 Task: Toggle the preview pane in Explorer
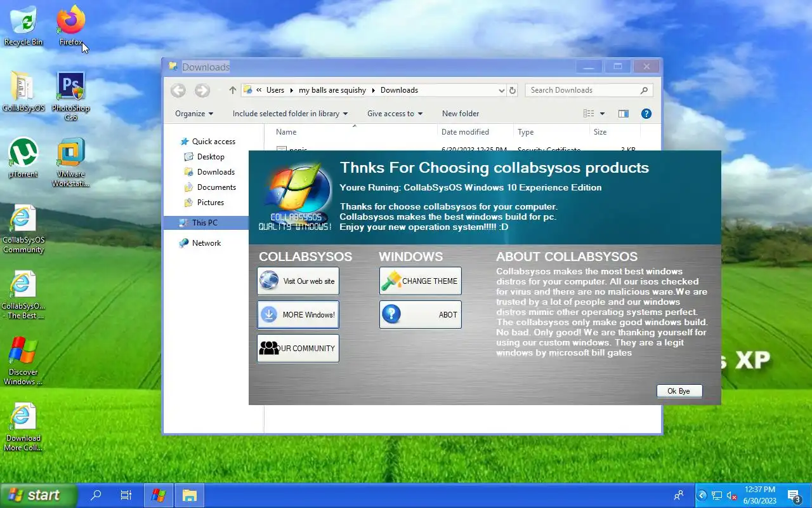tap(624, 114)
